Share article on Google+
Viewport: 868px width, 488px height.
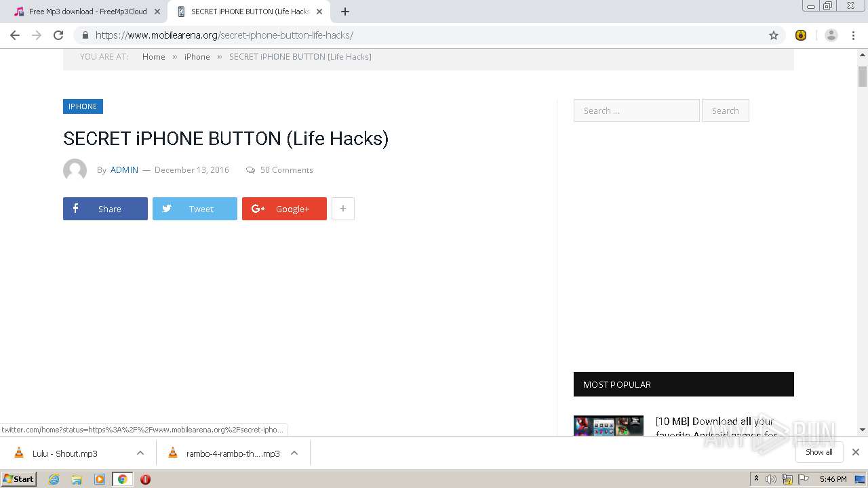point(284,209)
